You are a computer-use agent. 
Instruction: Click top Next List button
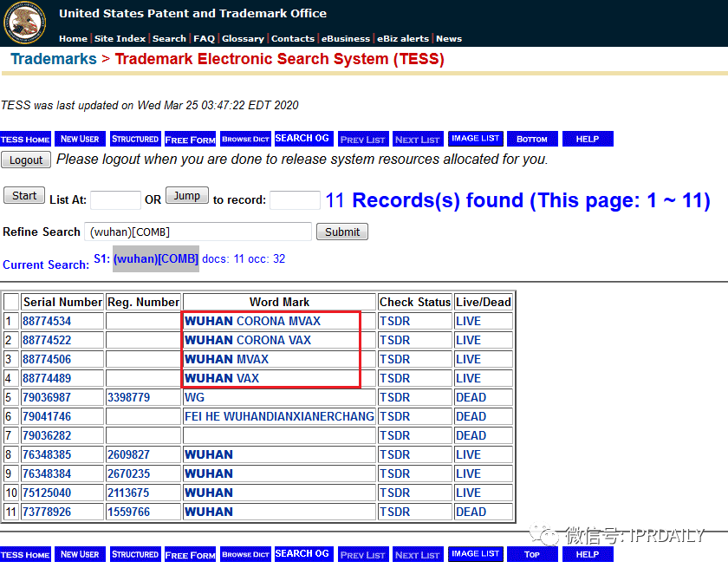[x=418, y=139]
